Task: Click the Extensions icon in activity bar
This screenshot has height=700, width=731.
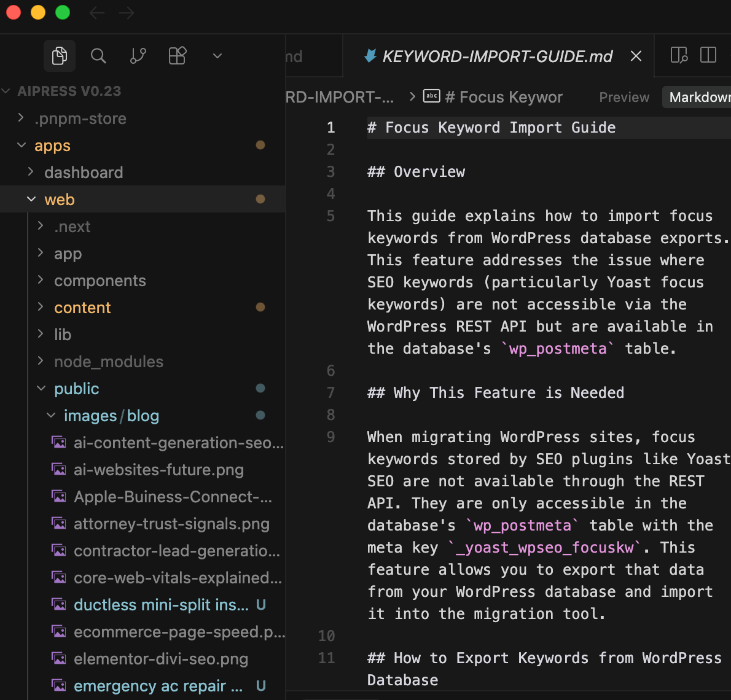Action: click(177, 55)
